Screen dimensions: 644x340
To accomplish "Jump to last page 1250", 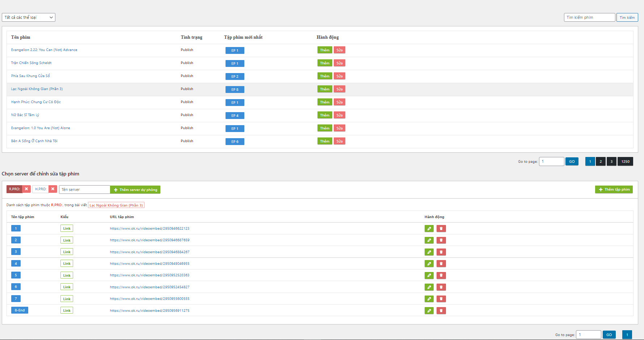I will coord(625,162).
